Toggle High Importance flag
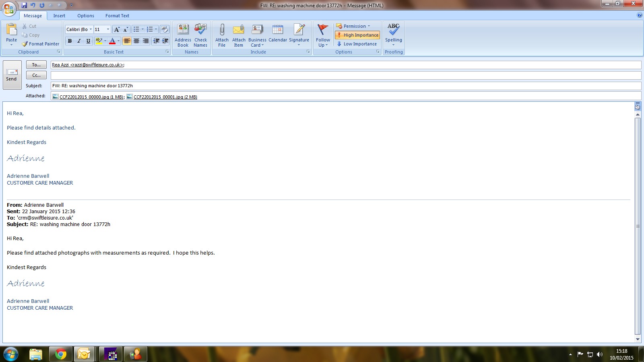This screenshot has height=362, width=644. [x=357, y=35]
